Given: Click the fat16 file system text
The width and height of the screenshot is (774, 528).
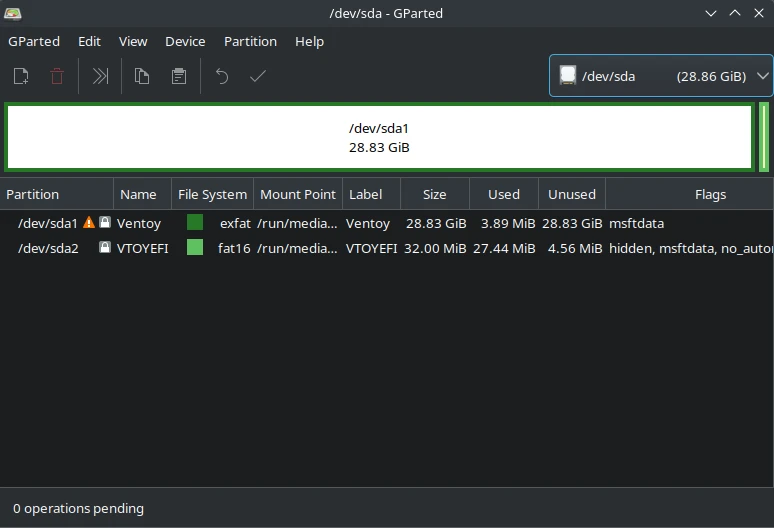Looking at the screenshot, I should coord(234,248).
